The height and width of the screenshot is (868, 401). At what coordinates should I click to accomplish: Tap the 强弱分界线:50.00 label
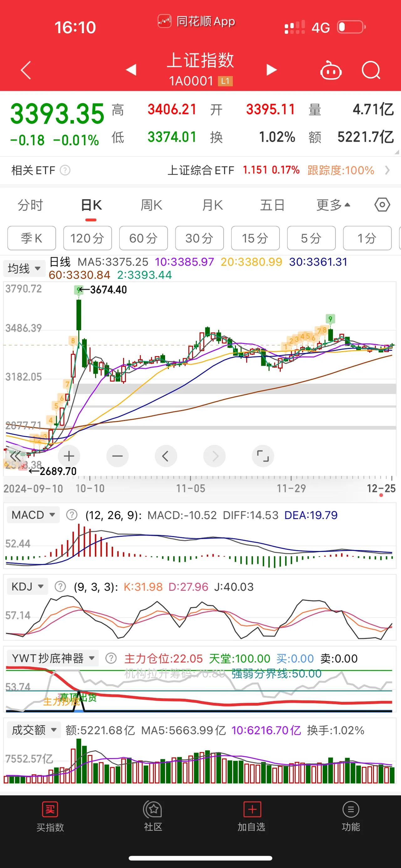coord(276,673)
